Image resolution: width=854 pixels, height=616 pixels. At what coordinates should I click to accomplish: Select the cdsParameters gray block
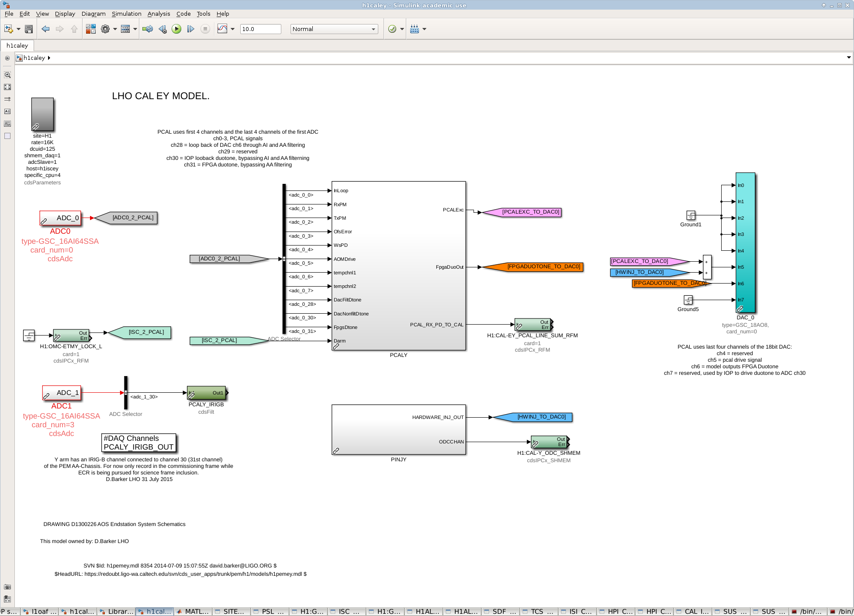[42, 114]
